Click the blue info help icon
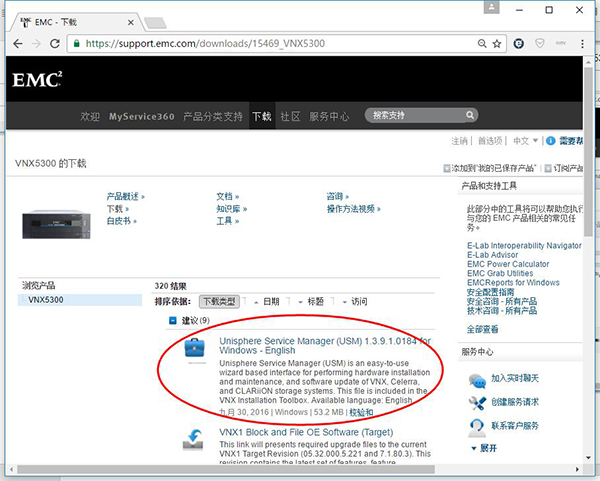This screenshot has height=481, width=600. coord(550,141)
